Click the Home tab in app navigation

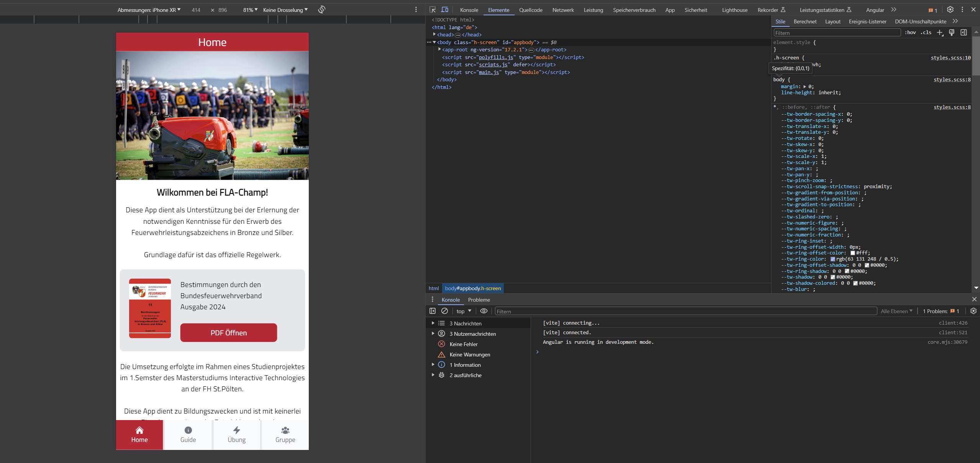(x=139, y=435)
